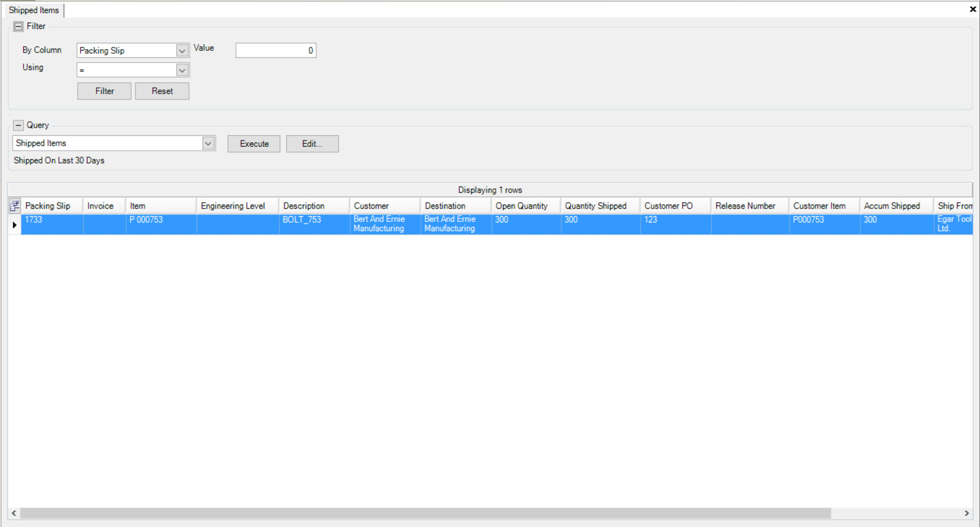Select the Customer PO cell 123
Viewport: 980px width, 527px height.
tap(676, 224)
